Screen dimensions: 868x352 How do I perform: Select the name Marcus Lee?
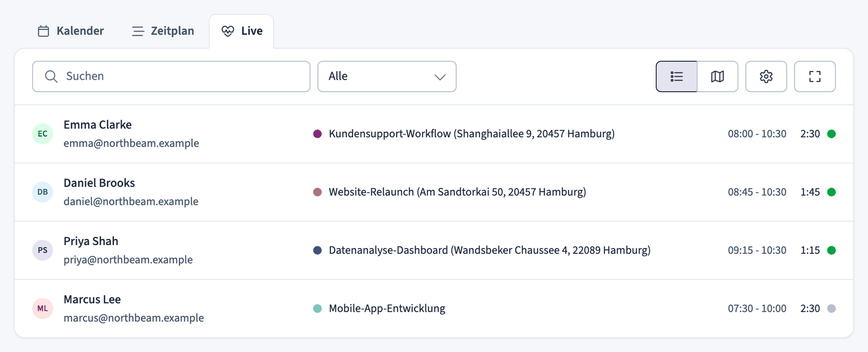pyautogui.click(x=92, y=299)
